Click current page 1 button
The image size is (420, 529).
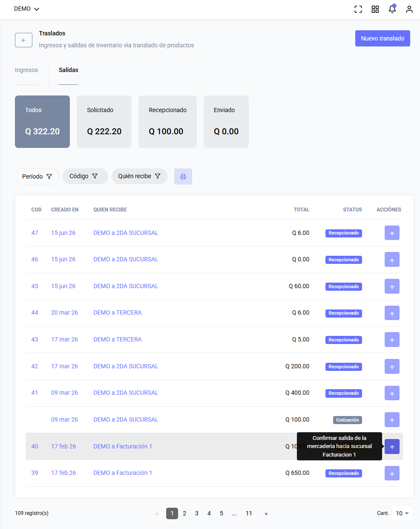(172, 513)
